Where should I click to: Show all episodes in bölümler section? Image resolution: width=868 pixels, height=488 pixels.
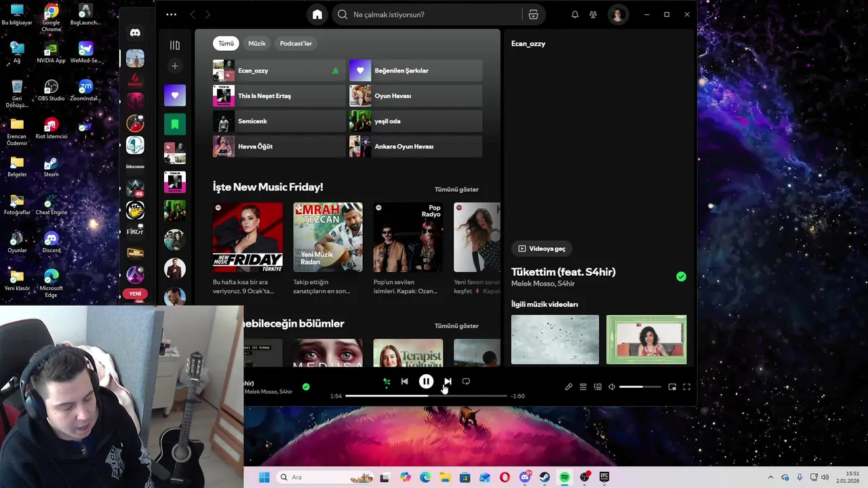(456, 326)
